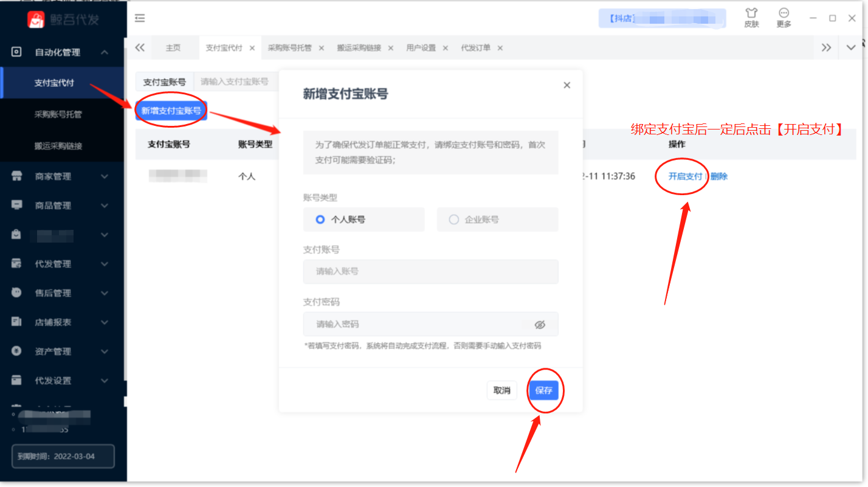The height and width of the screenshot is (487, 868).
Task: Close the 支付宝代付 tab
Action: [x=252, y=48]
